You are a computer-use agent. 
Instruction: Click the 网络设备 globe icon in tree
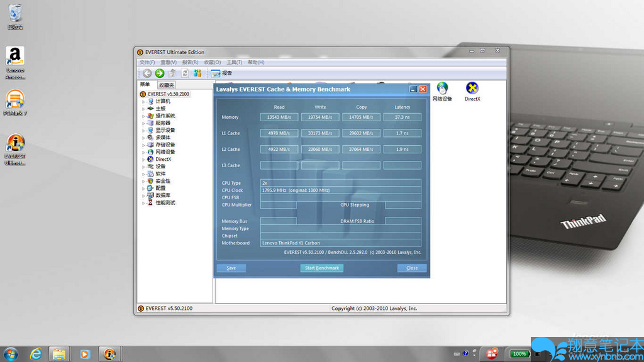tap(150, 152)
